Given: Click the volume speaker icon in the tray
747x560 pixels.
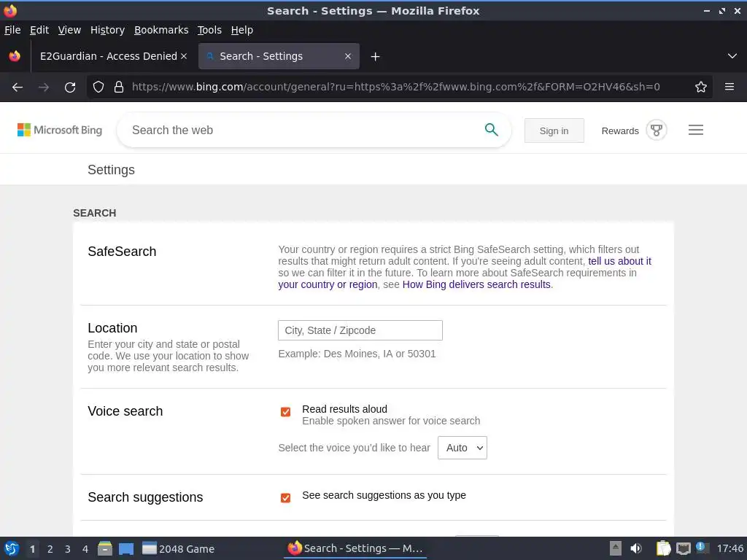Looking at the screenshot, I should coord(635,548).
